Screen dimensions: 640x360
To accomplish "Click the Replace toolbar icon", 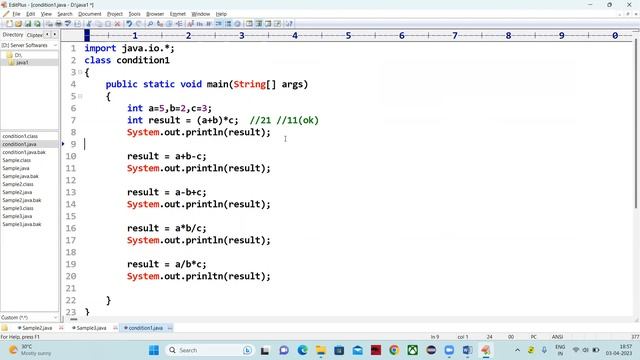I will click(x=160, y=24).
